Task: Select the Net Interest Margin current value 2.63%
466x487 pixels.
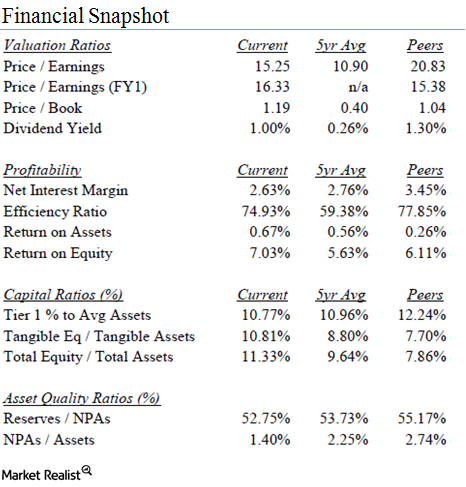Action: 270,191
